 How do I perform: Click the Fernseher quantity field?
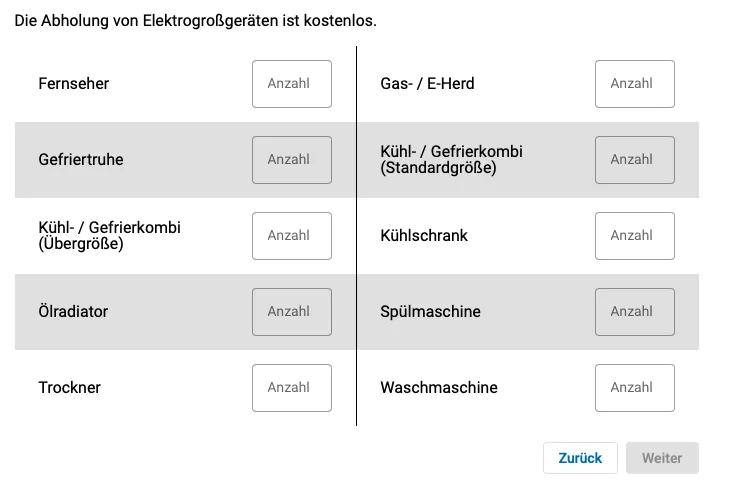point(292,84)
